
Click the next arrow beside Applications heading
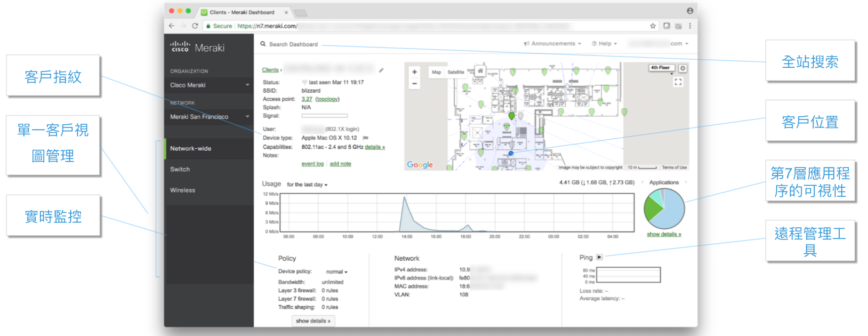(x=685, y=182)
